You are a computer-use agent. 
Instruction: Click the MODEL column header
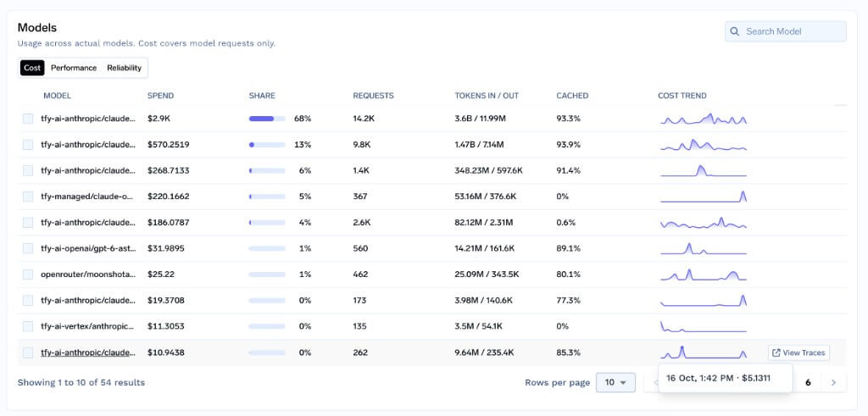coord(57,96)
